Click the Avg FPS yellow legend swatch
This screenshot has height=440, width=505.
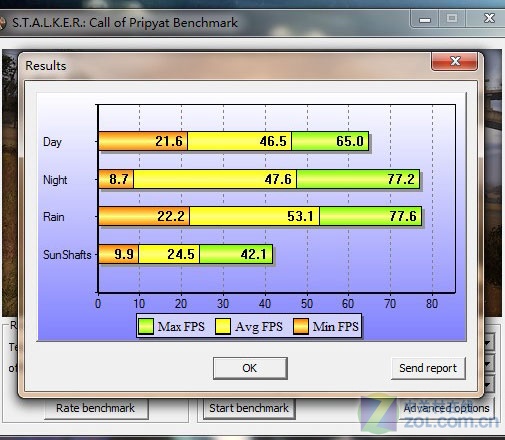click(223, 326)
